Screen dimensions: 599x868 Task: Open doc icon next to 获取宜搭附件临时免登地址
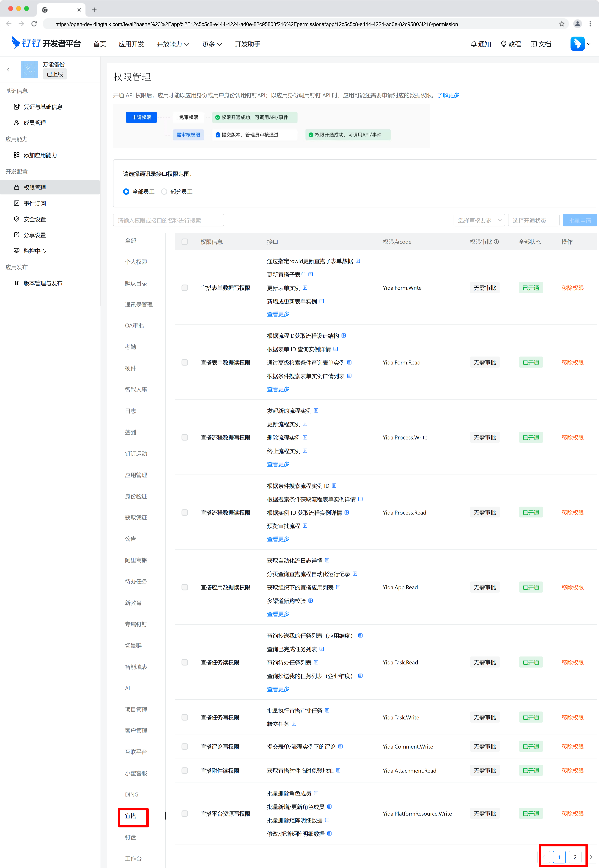pos(338,771)
